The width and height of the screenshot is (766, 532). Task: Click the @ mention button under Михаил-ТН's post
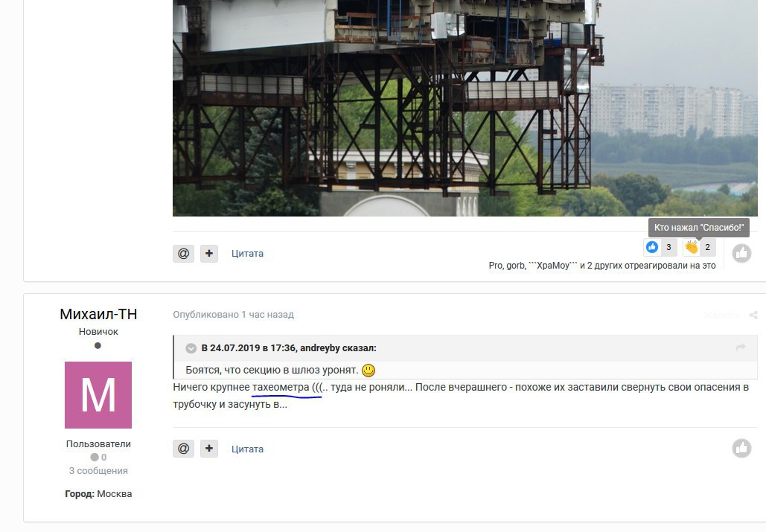click(x=183, y=449)
